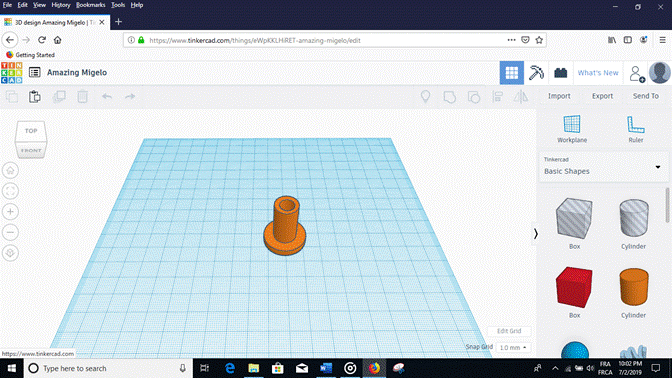The image size is (672, 378).
Task: Open Word from the taskbar
Action: point(326,368)
